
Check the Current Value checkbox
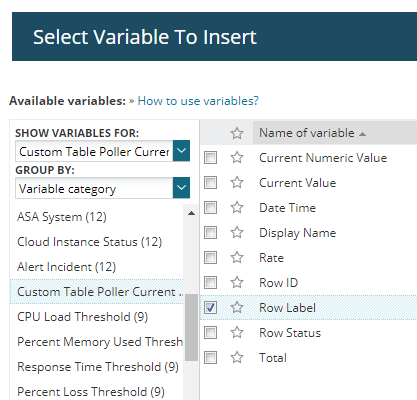point(210,182)
